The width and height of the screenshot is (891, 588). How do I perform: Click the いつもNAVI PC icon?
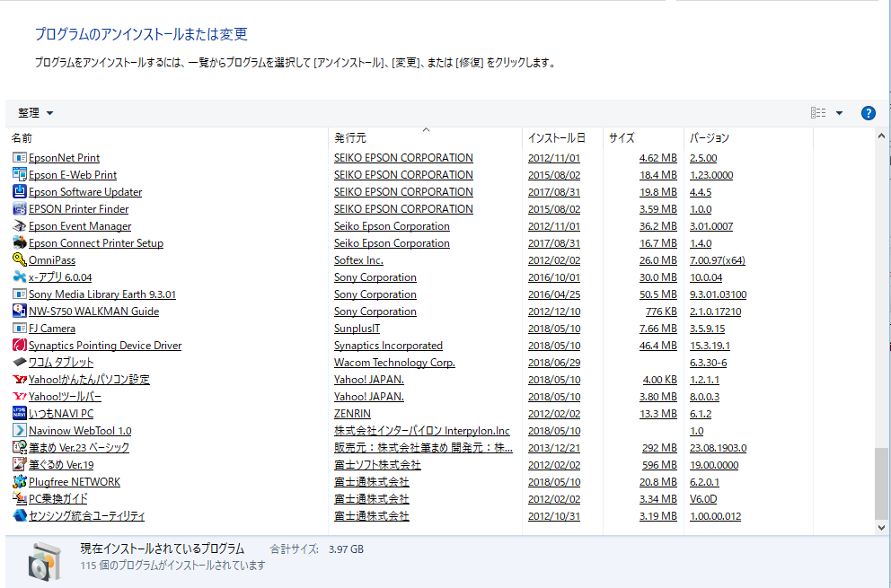[x=20, y=414]
